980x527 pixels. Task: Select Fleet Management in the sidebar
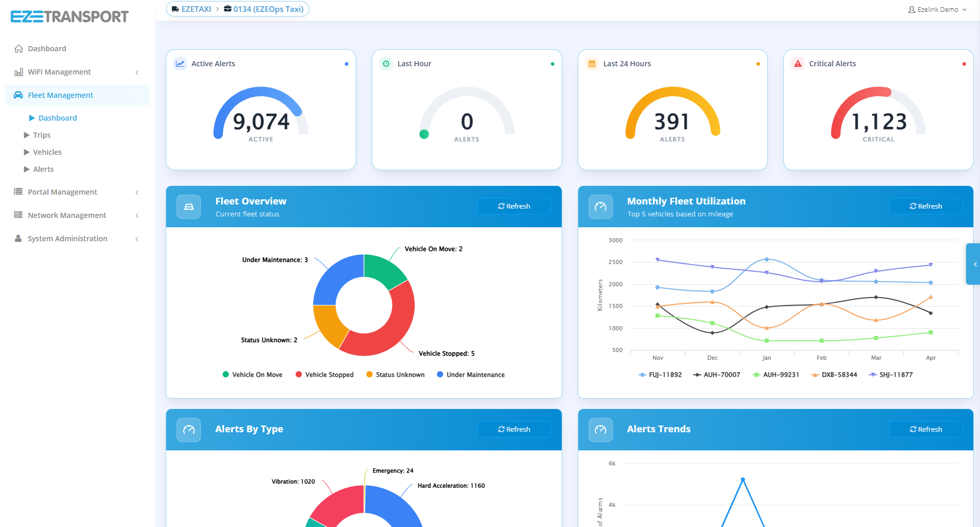pos(78,95)
